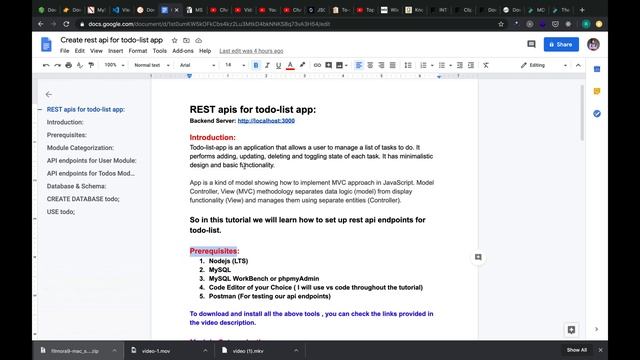The height and width of the screenshot is (360, 640).
Task: Hide the menus with the chevron
Action: [x=578, y=65]
